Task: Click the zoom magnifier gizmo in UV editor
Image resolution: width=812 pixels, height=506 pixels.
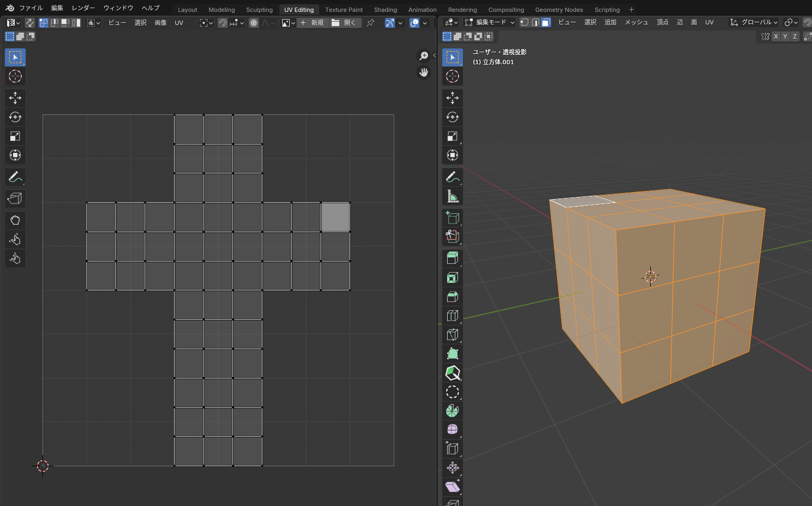Action: [424, 56]
